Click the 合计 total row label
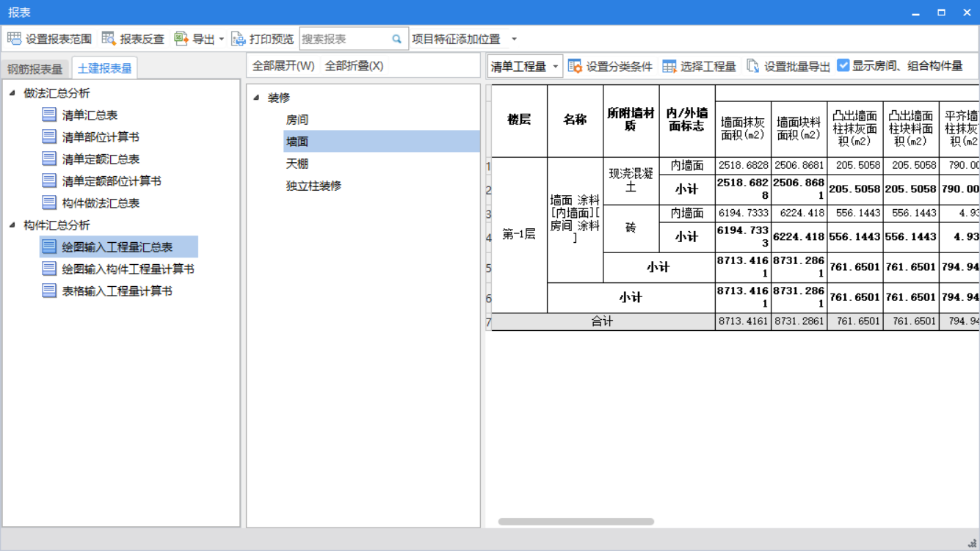The image size is (980, 551). click(x=603, y=321)
